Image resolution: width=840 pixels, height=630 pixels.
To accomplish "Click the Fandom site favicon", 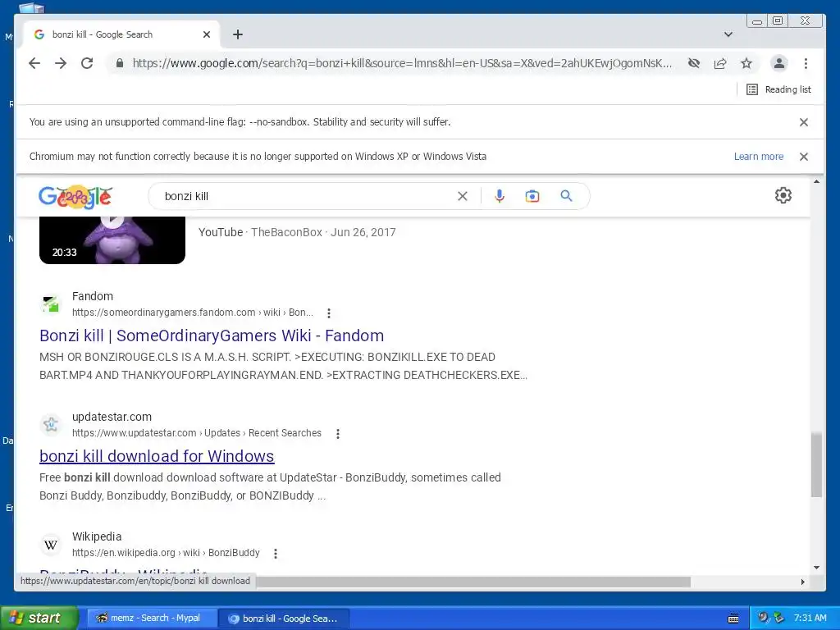I will (51, 304).
